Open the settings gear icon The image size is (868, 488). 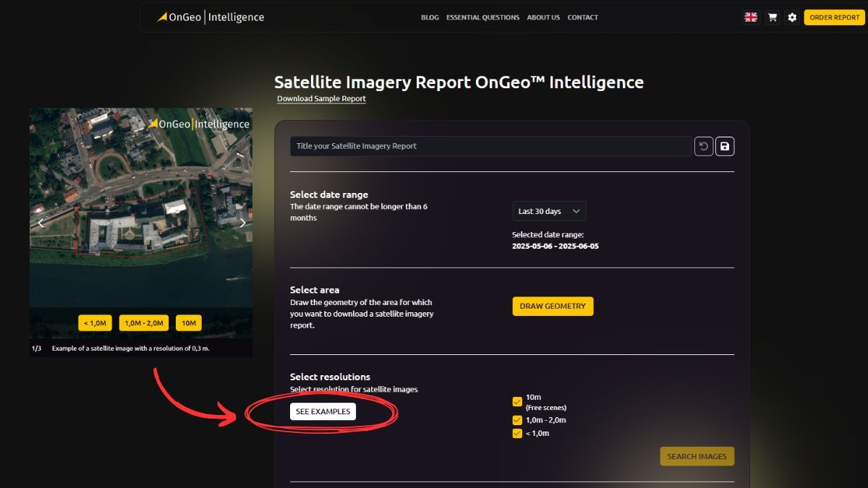[x=792, y=17]
